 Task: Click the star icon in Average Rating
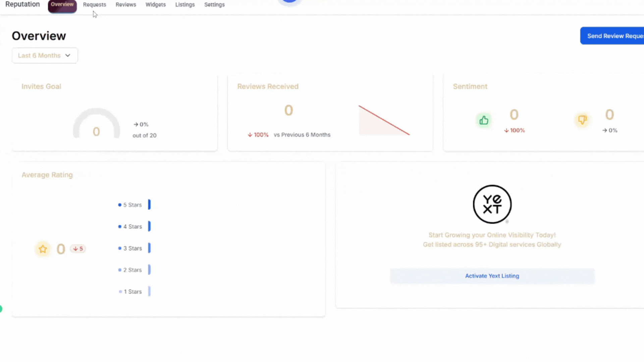tap(43, 249)
